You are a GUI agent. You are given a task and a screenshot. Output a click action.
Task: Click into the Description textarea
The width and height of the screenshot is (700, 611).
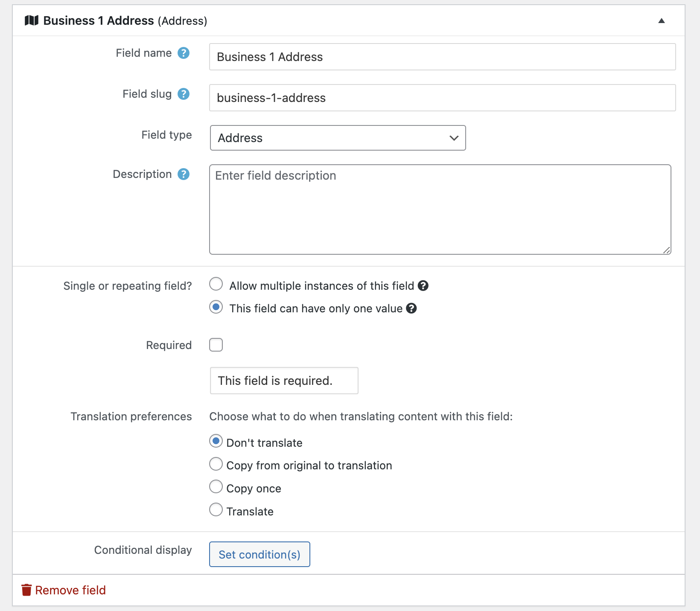point(440,209)
